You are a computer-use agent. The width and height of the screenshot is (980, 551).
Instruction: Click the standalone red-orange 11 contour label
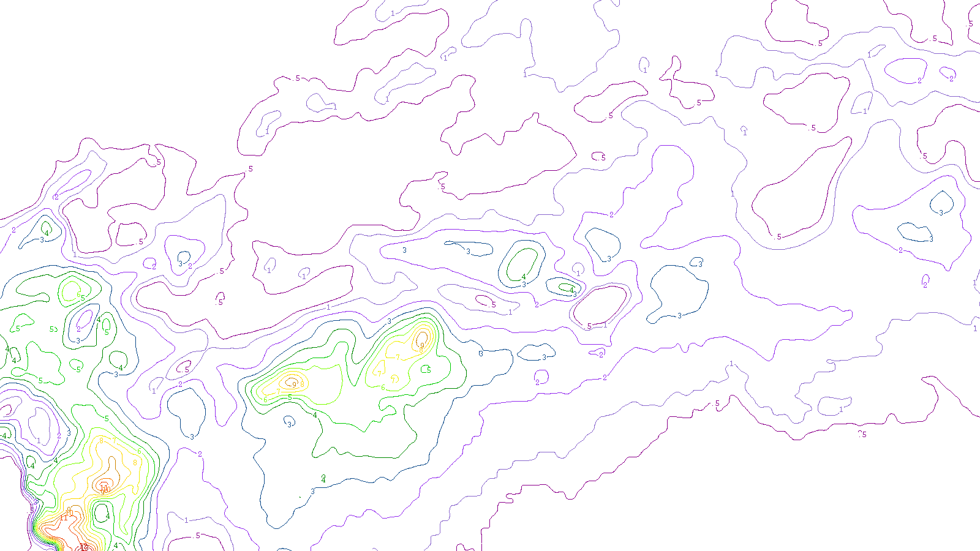click(64, 518)
